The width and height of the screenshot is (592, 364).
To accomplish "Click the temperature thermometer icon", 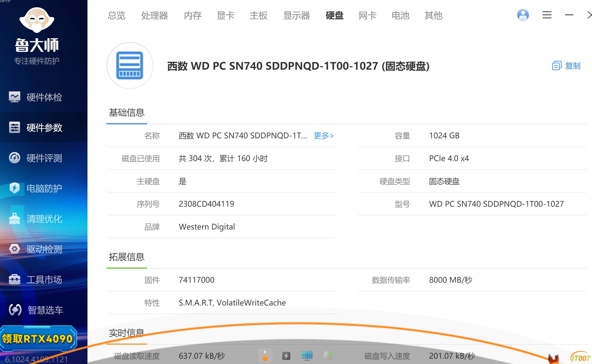I will click(265, 356).
